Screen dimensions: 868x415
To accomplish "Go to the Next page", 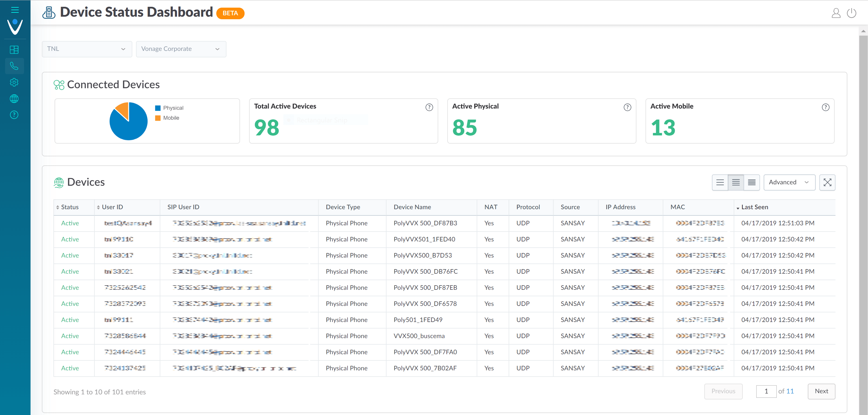I will pos(821,391).
